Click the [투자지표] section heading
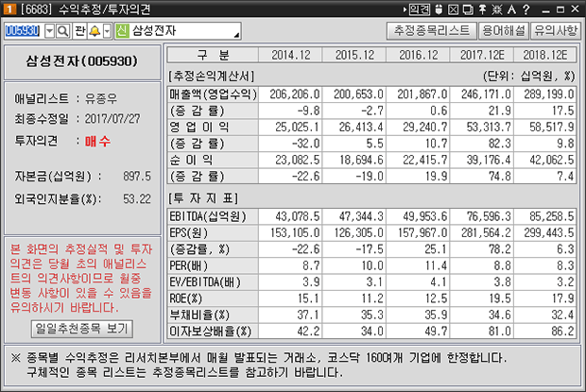This screenshot has height=392, width=586. [203, 198]
